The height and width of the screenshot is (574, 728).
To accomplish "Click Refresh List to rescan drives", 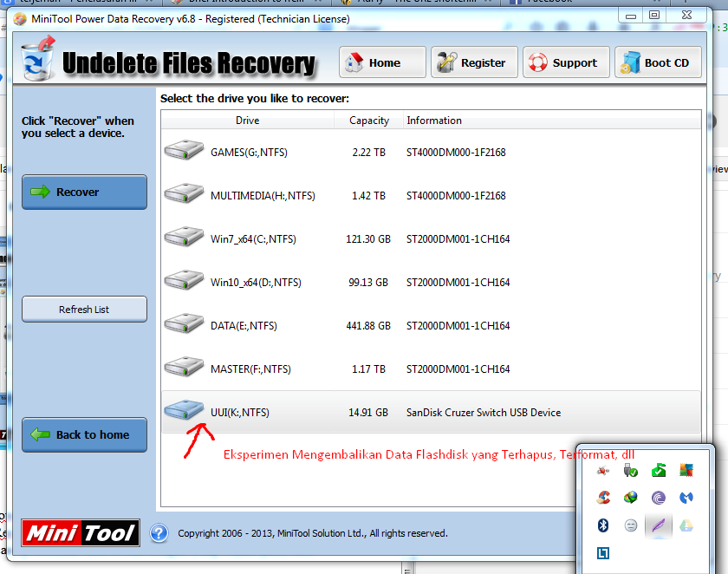I will tap(84, 309).
